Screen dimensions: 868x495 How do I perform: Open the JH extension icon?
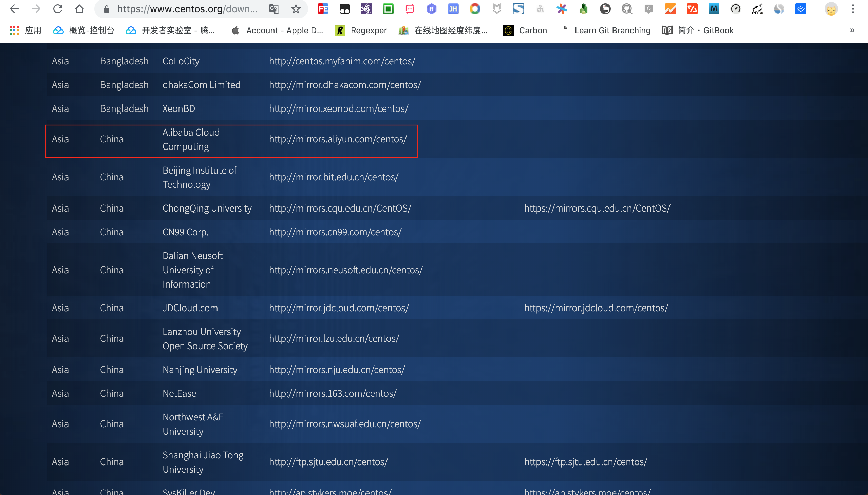[453, 9]
